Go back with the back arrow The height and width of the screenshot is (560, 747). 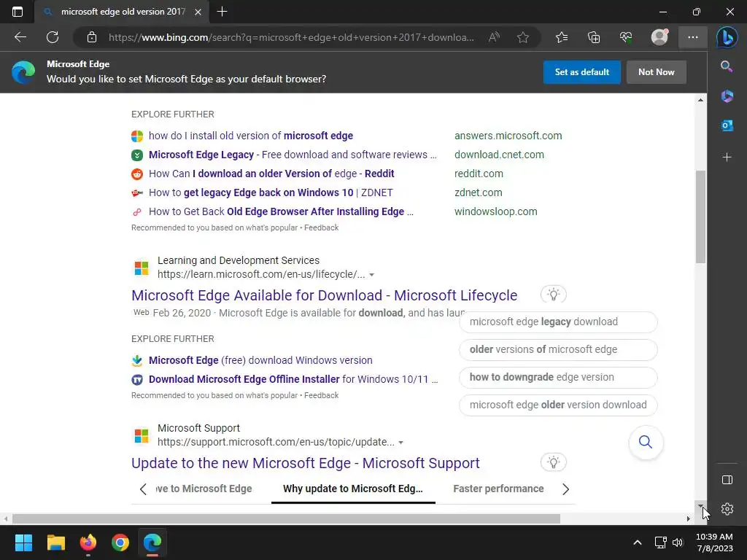pyautogui.click(x=20, y=37)
